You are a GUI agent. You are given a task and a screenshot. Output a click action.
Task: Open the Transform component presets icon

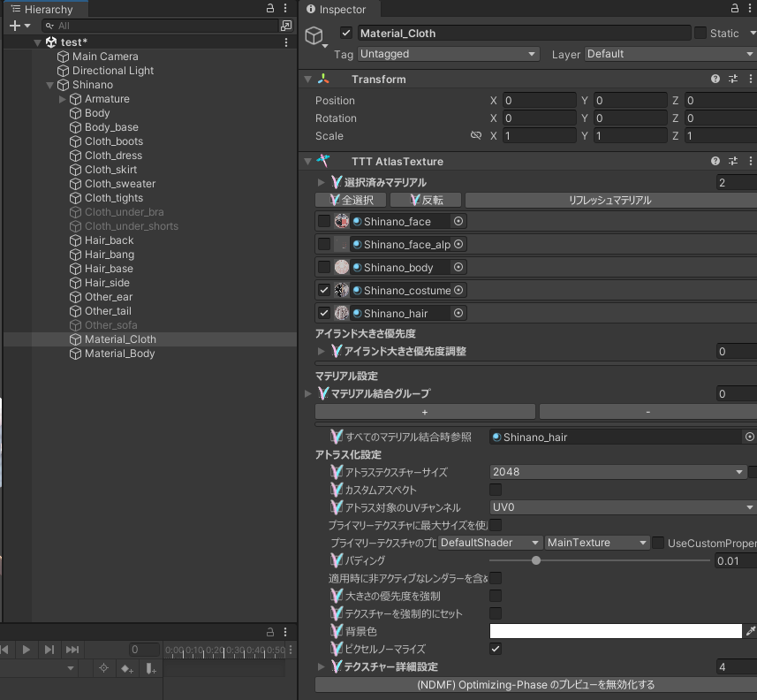733,79
